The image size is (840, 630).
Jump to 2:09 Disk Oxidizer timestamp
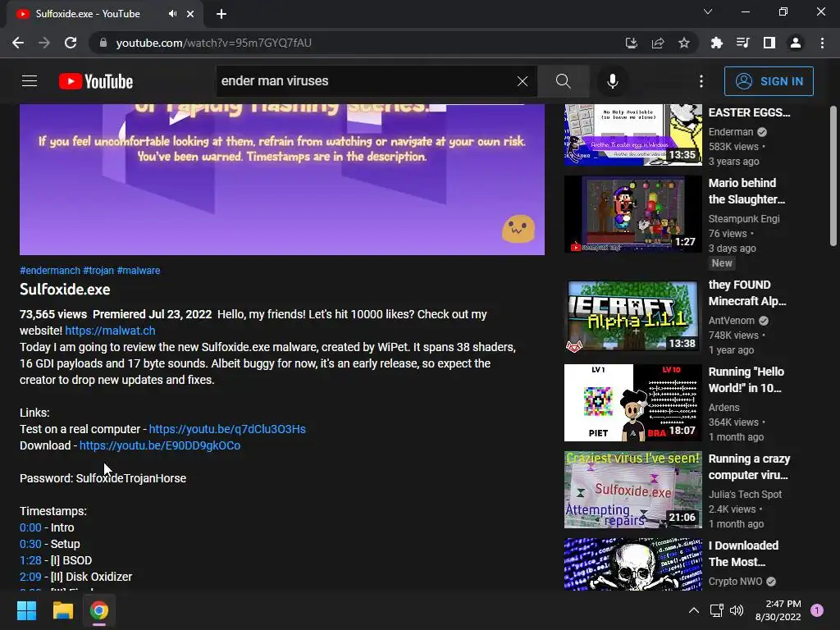pos(30,577)
